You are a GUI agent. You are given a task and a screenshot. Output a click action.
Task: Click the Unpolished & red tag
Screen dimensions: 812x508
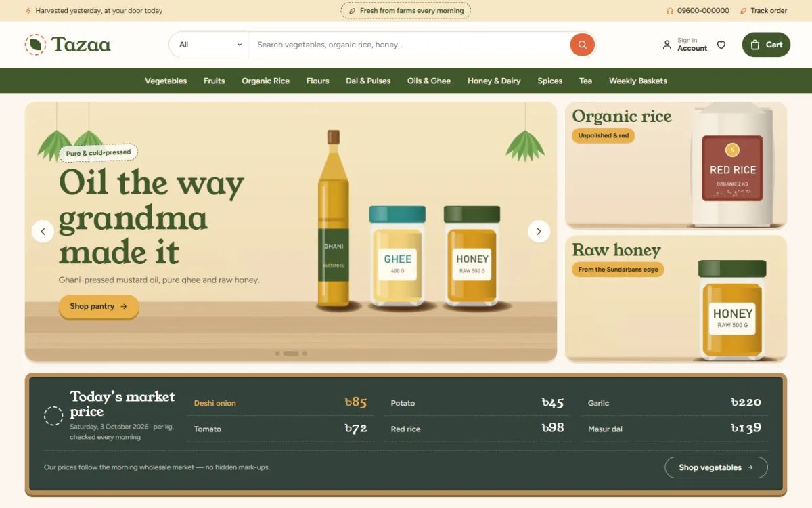coord(604,135)
